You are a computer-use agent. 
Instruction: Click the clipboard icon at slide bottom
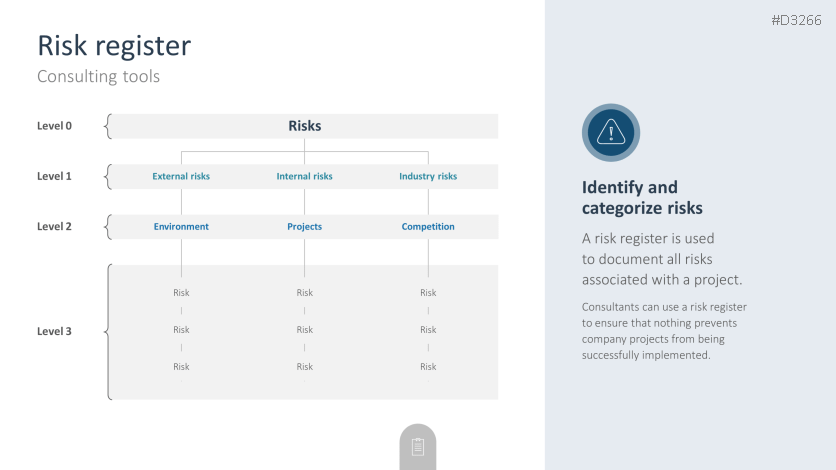point(418,447)
